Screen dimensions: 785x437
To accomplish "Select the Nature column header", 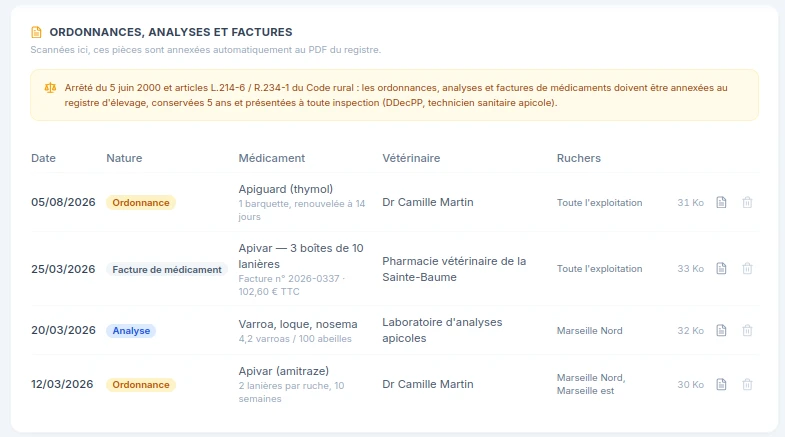I will 124,158.
